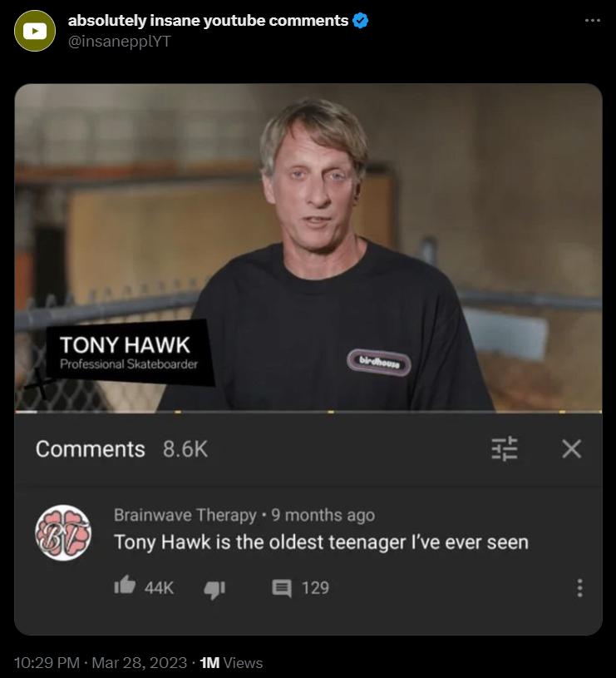
Task: Click the 44K likes count
Action: [159, 588]
